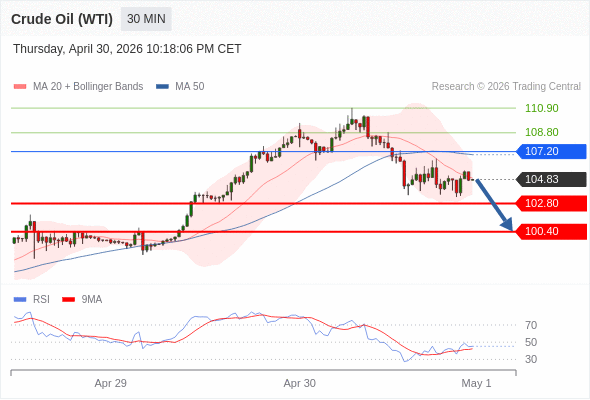Click the 110.90 resistance level label
The image size is (590, 400).
click(542, 108)
